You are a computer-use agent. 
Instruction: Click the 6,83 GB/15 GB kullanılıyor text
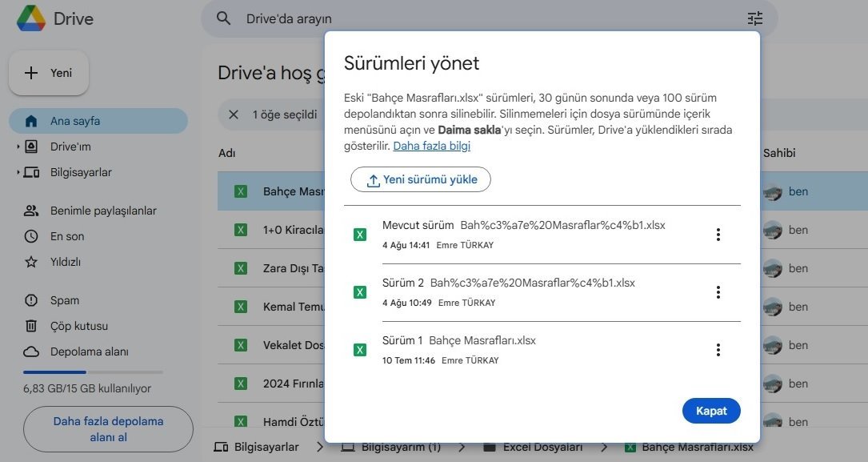(x=87, y=389)
